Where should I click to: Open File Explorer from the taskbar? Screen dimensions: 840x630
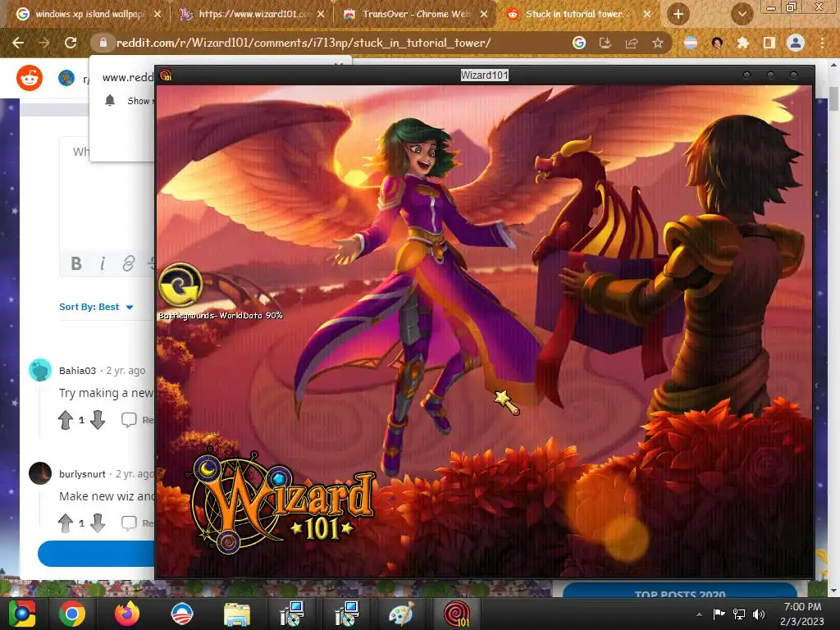[x=237, y=614]
